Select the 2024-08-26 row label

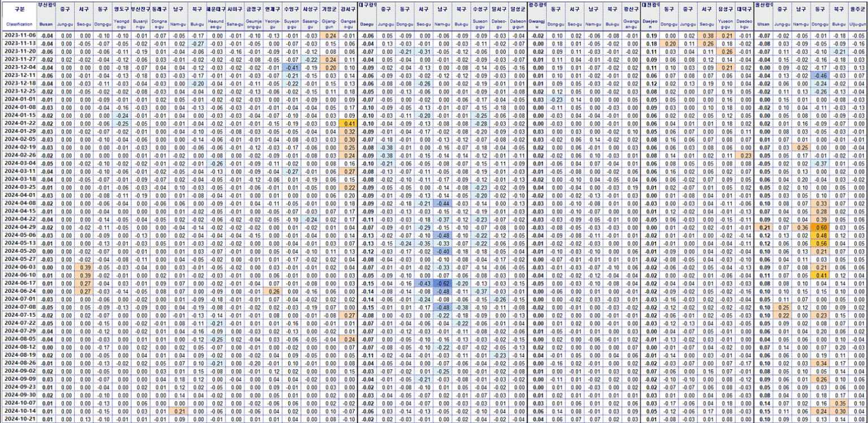pyautogui.click(x=18, y=363)
